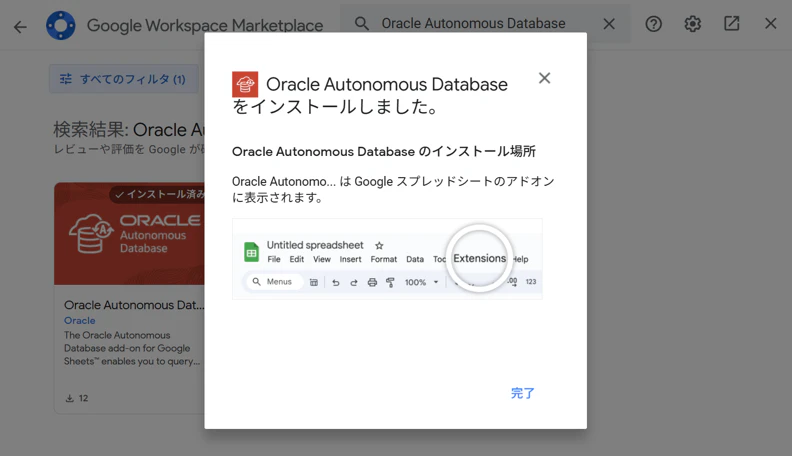Click the red Oracle icon in dialog
Image resolution: width=792 pixels, height=456 pixels.
(x=245, y=84)
